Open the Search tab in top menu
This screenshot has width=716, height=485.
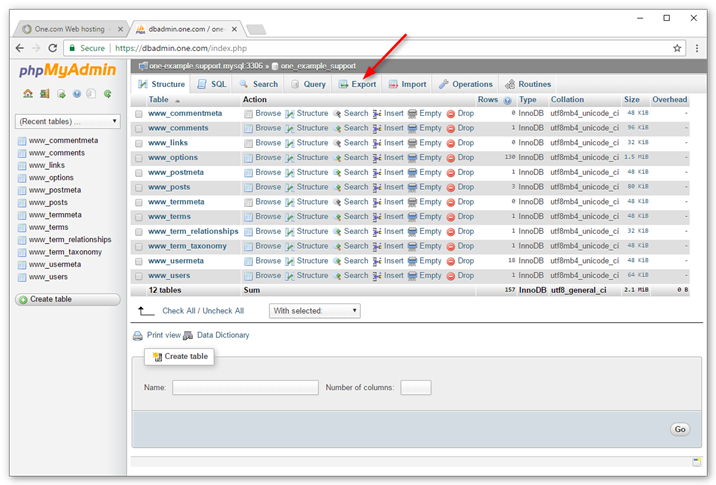pos(258,84)
